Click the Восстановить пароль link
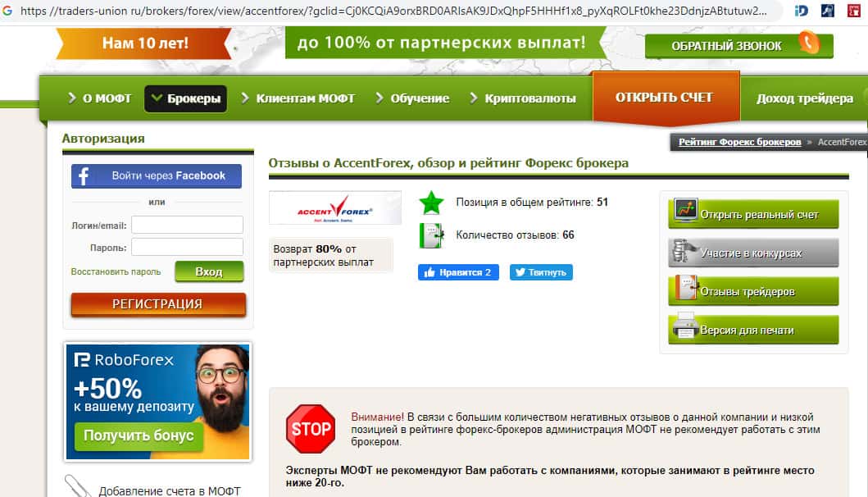Viewport: 868px width, 497px height. pyautogui.click(x=116, y=272)
